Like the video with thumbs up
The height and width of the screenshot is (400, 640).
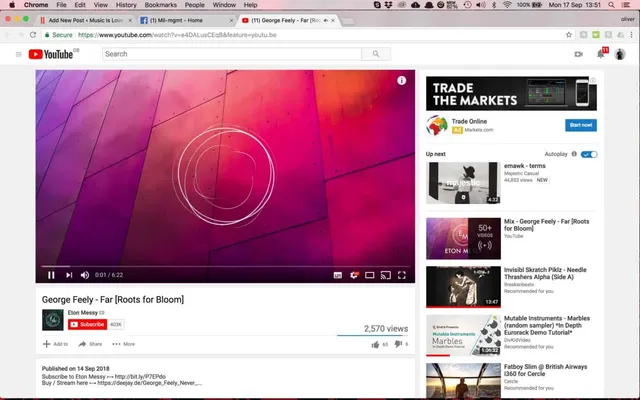tap(375, 344)
